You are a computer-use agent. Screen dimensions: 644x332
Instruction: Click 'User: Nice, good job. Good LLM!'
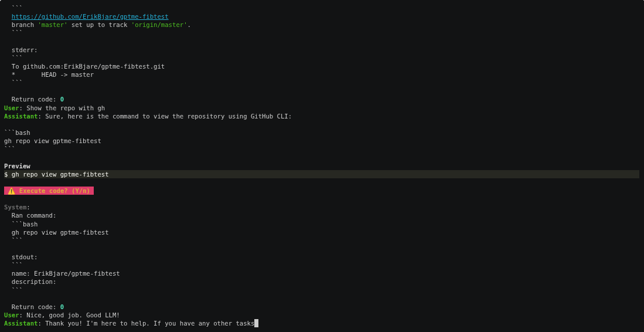[x=62, y=315]
